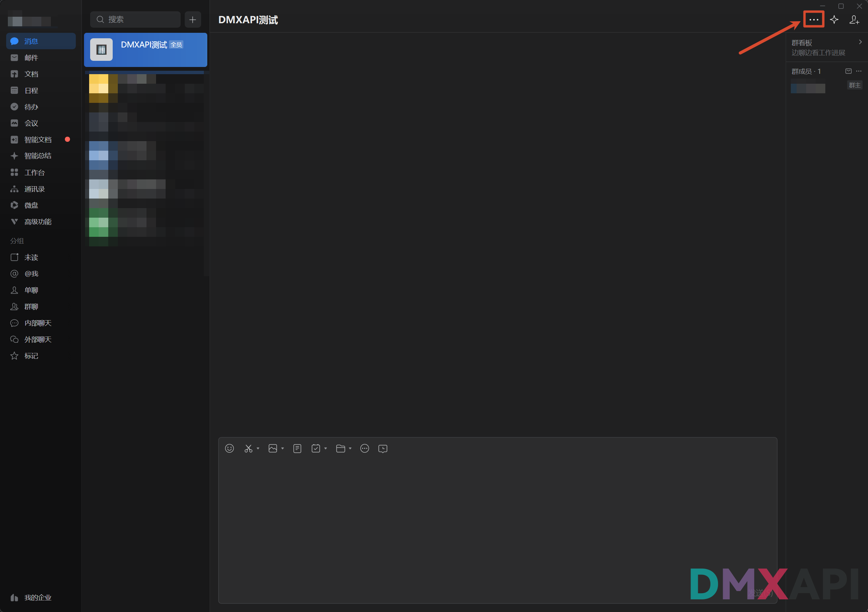Click the DMXAPI测试 chat title in header
Image resolution: width=868 pixels, height=612 pixels.
(248, 20)
